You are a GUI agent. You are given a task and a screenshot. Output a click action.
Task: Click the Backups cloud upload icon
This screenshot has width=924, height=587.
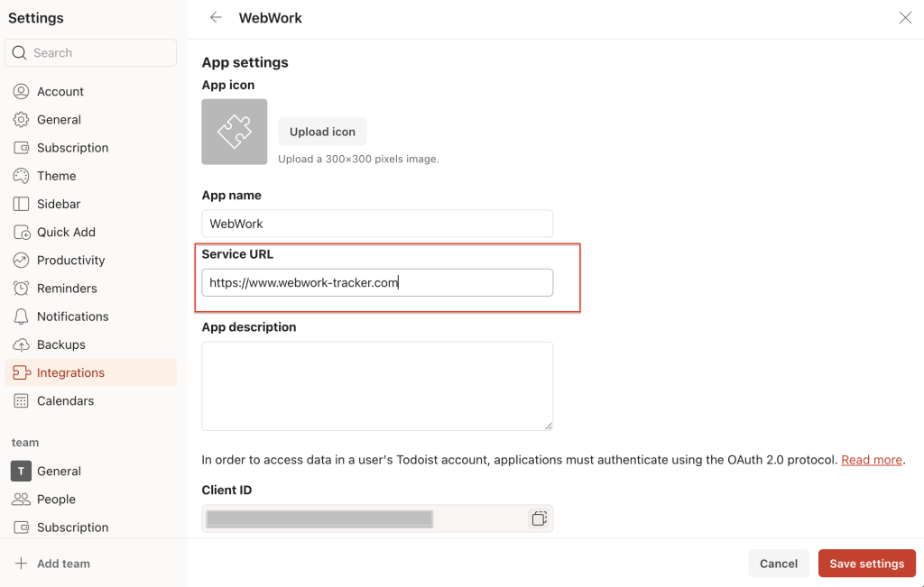coord(21,345)
